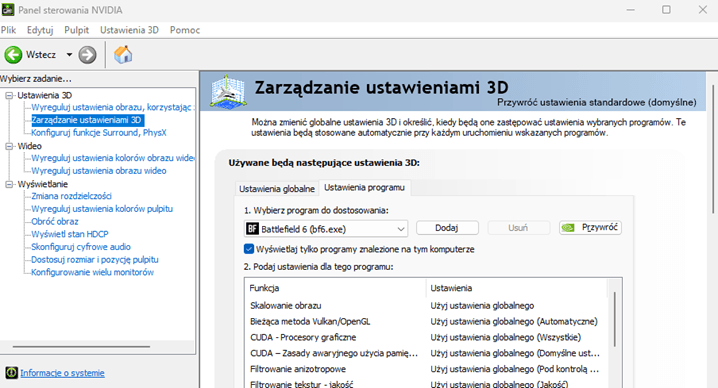This screenshot has height=388, width=718.
Task: Open the Ustawienia 3D menu
Action: pos(129,30)
